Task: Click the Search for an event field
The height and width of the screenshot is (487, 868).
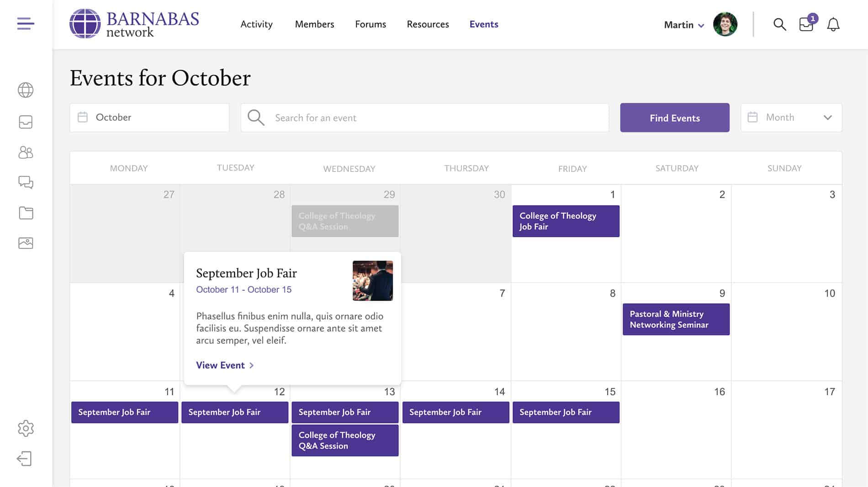Action: point(425,118)
